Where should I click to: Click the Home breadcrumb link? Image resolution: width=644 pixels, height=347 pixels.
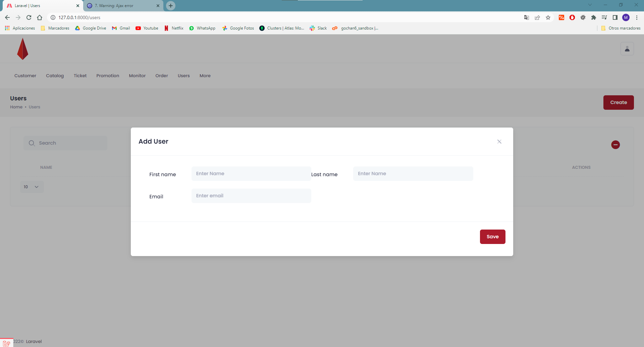pyautogui.click(x=16, y=107)
